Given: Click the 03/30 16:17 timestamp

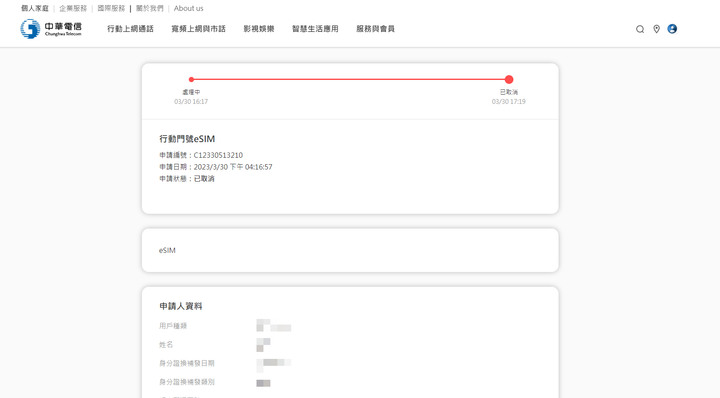Looking at the screenshot, I should (191, 101).
